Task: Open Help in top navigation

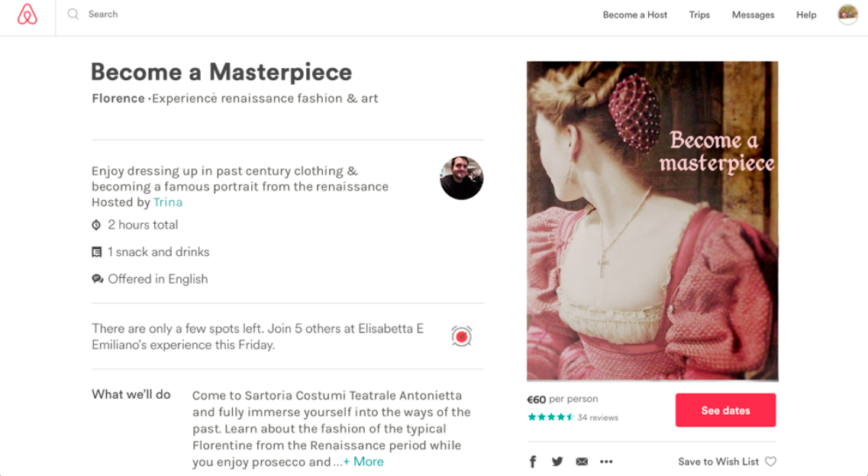Action: click(806, 15)
